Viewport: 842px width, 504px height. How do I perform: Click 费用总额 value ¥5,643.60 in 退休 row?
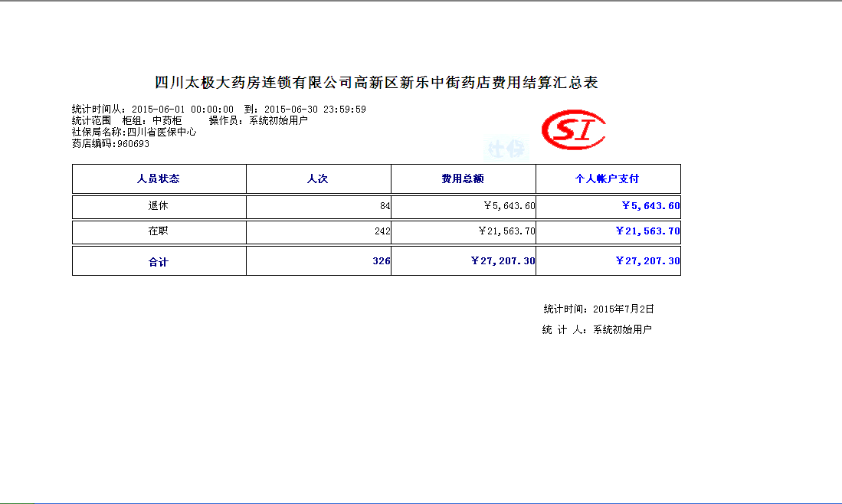pyautogui.click(x=509, y=206)
